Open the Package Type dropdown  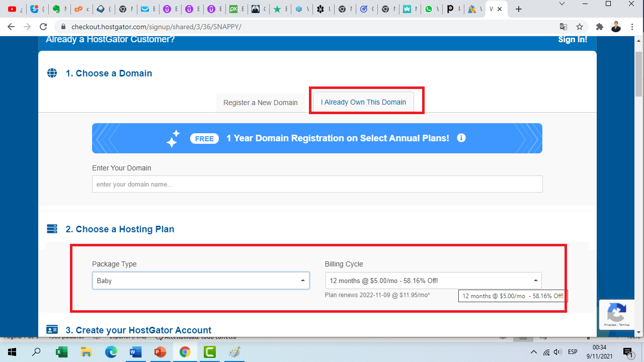point(201,281)
